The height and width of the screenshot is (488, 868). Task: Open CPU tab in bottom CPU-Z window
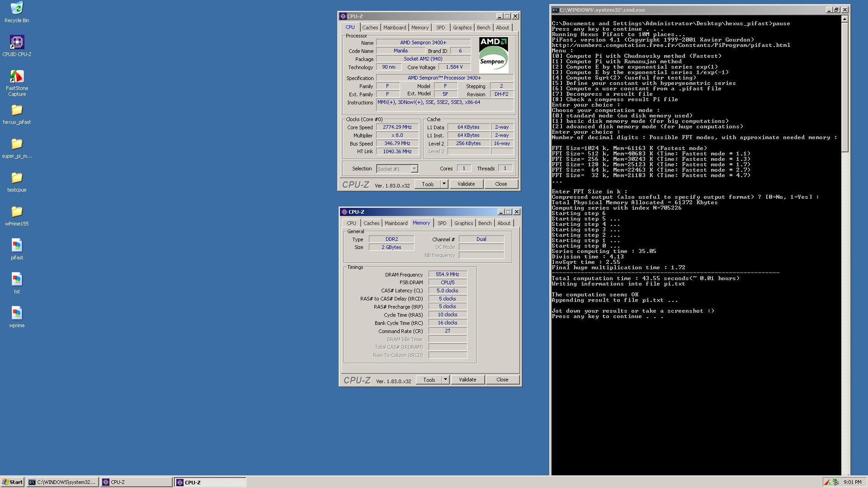point(352,223)
